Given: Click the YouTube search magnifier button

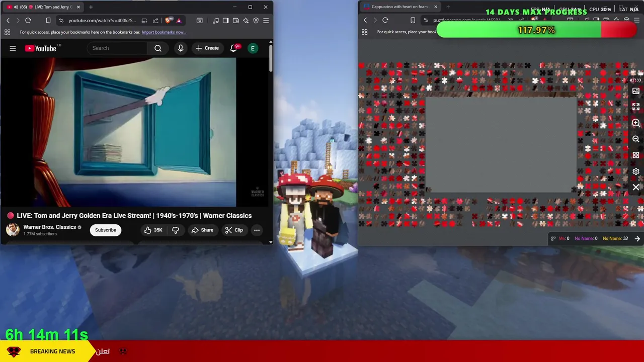Looking at the screenshot, I should (x=158, y=48).
